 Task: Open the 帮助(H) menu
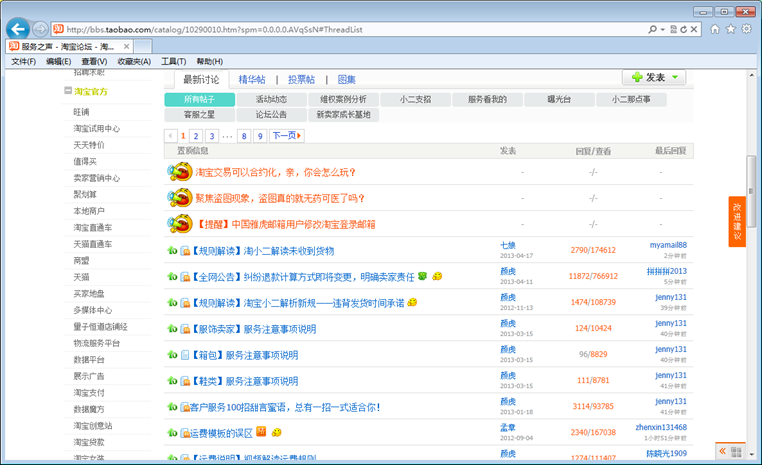(209, 61)
